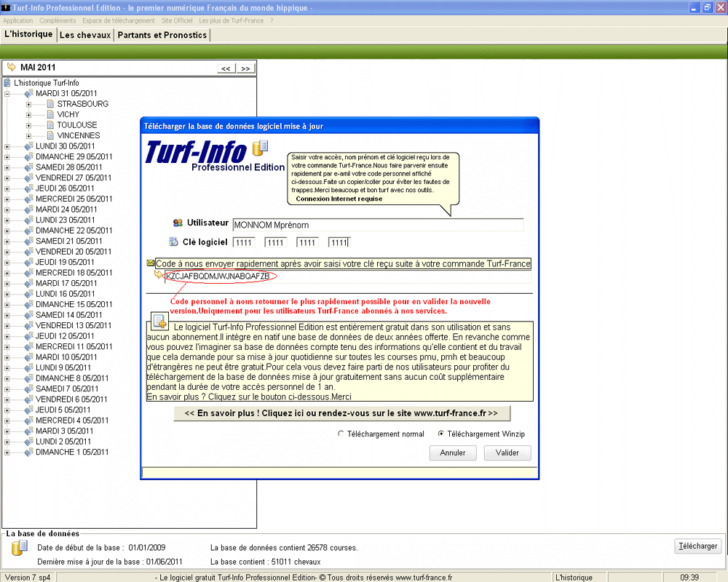Image resolution: width=728 pixels, height=582 pixels.
Task: Select VENDREDI 6 05/2011 in the tree
Action: [x=71, y=399]
